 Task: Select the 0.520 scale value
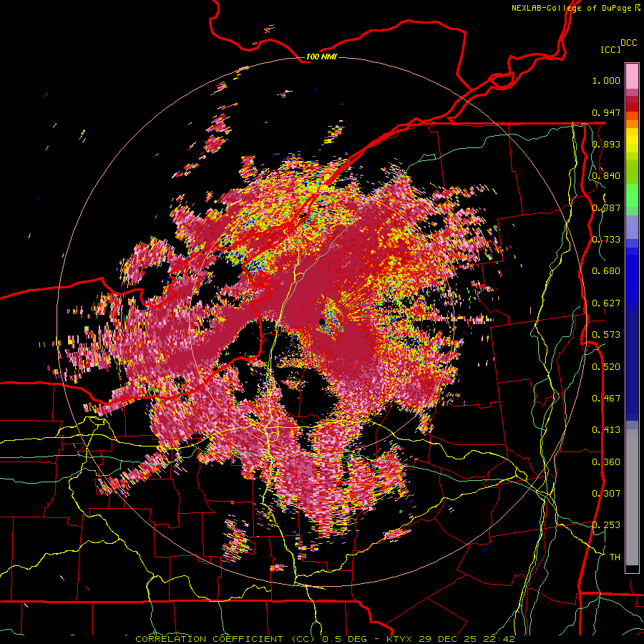tap(606, 367)
